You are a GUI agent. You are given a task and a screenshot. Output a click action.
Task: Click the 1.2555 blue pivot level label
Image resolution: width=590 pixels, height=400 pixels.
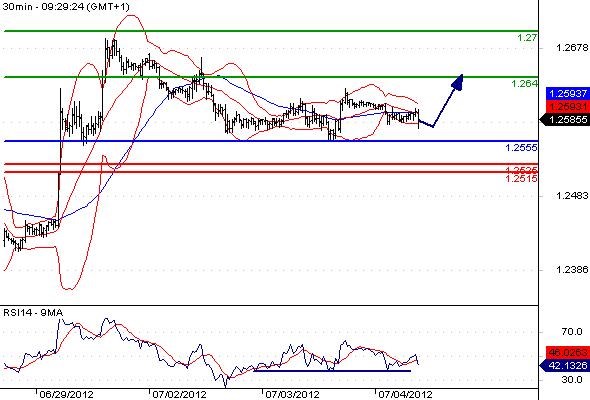[522, 148]
